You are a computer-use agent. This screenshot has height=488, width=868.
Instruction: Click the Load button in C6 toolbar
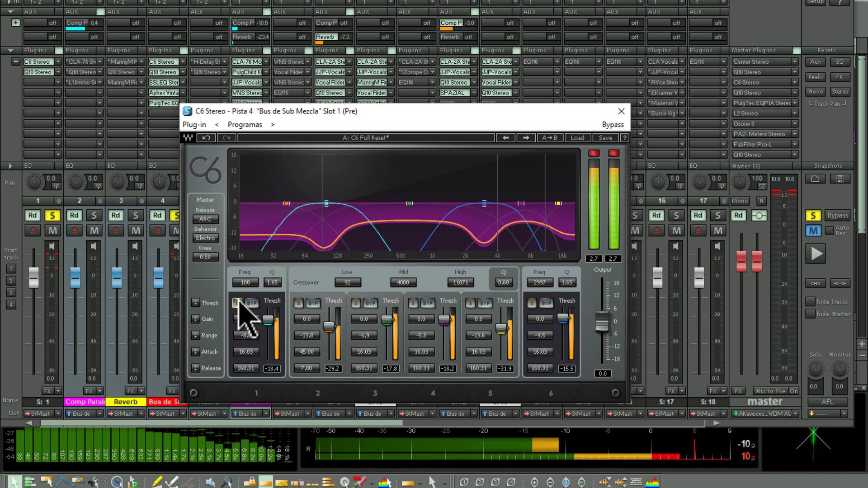577,138
